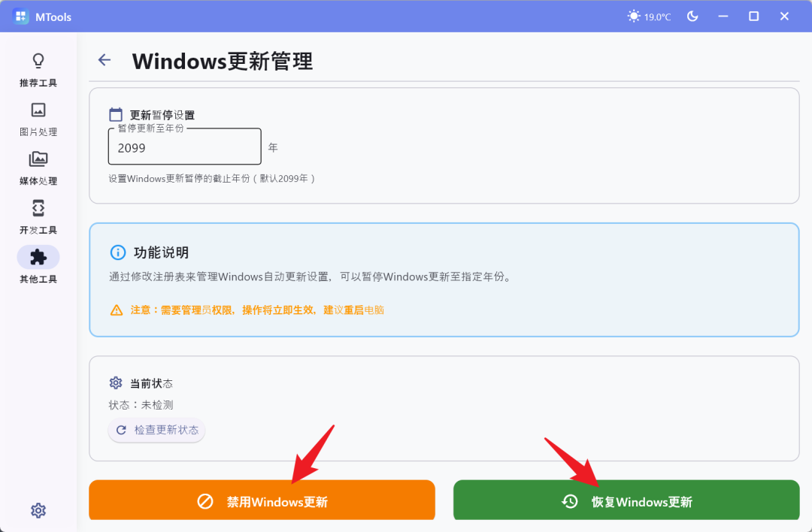
Task: Minimize the MTools window
Action: click(x=723, y=17)
